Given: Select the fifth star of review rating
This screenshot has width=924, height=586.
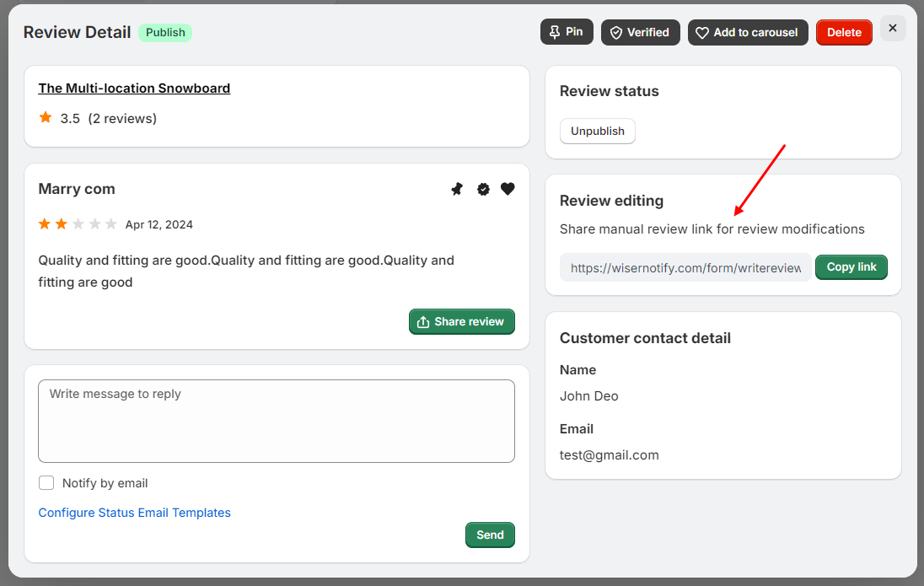Looking at the screenshot, I should (x=110, y=224).
